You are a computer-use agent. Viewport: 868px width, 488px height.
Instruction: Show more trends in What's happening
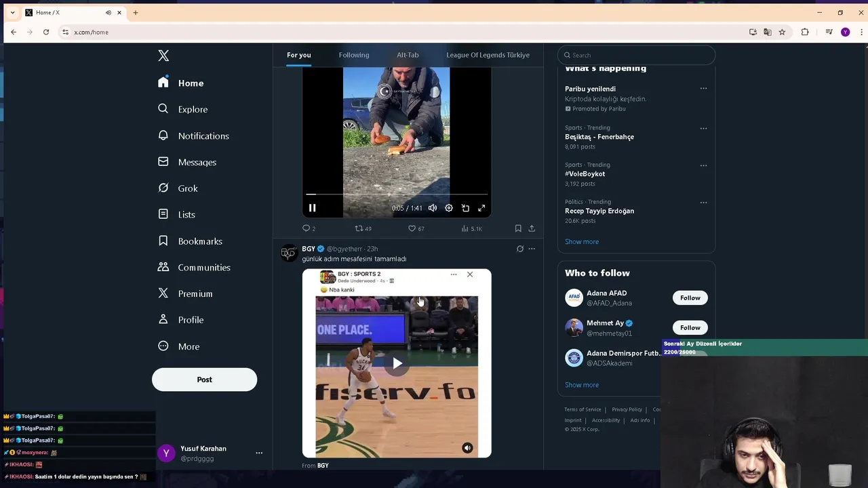point(582,241)
